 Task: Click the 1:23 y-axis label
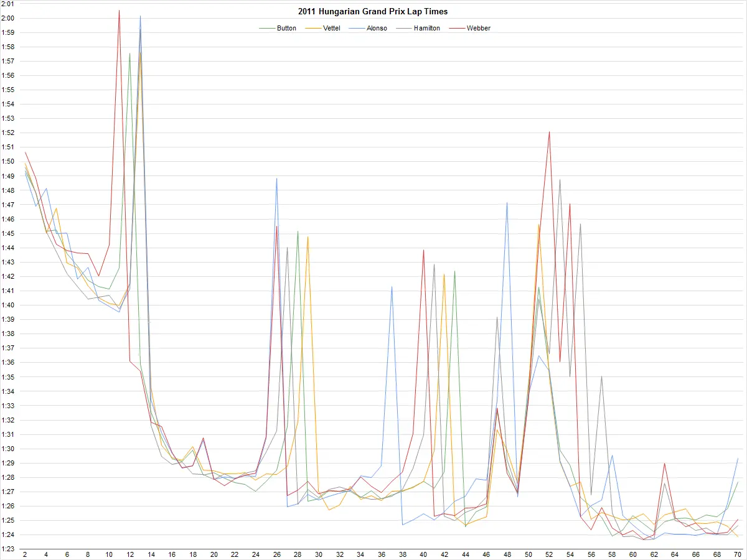click(8, 550)
